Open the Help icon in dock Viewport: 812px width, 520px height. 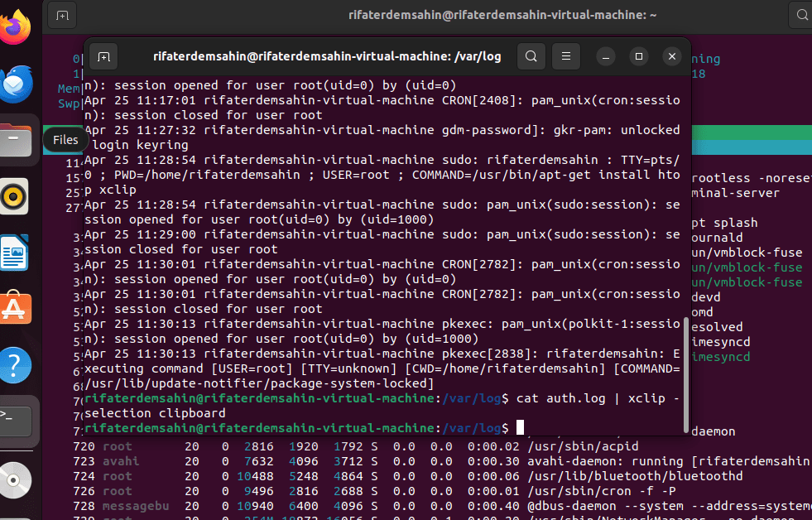15,365
